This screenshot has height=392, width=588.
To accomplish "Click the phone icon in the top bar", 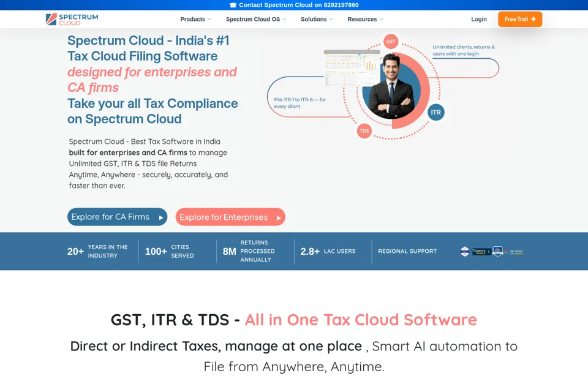I will [233, 5].
